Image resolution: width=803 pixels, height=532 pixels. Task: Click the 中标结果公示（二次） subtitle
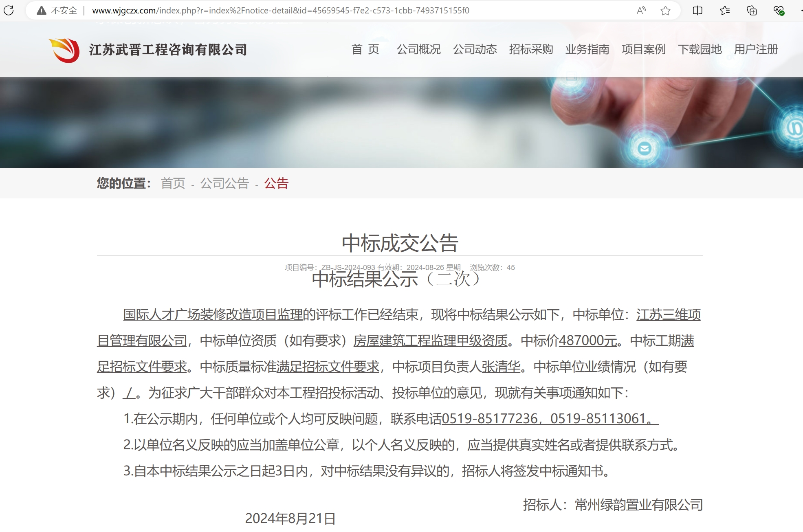click(396, 279)
